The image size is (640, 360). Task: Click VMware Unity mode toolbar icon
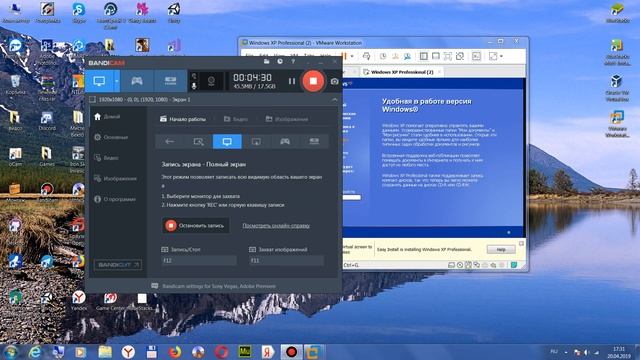coord(460,56)
